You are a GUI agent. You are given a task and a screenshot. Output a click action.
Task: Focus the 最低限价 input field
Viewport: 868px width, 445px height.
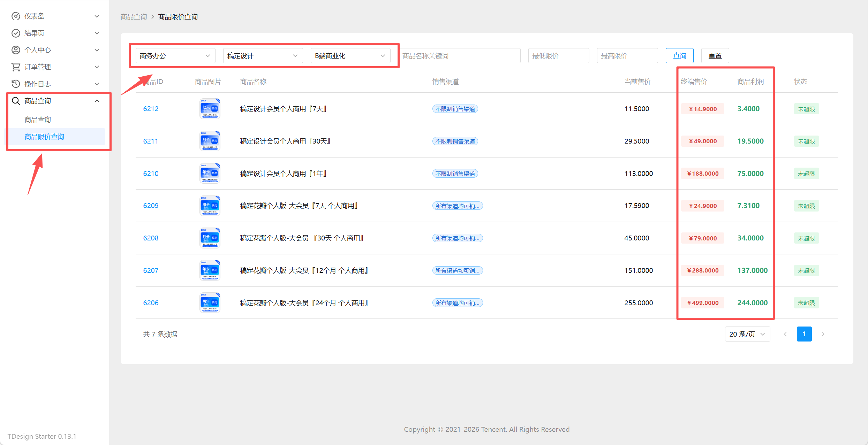[x=559, y=56]
